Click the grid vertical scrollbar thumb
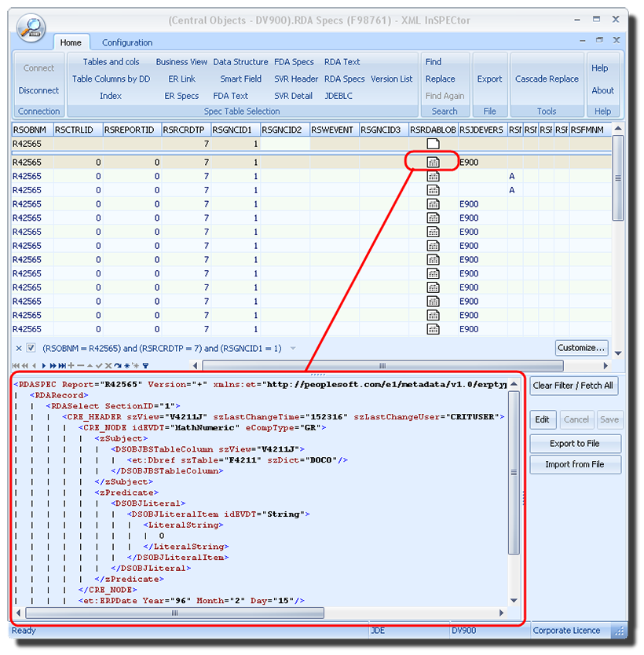644x655 pixels. [x=618, y=178]
